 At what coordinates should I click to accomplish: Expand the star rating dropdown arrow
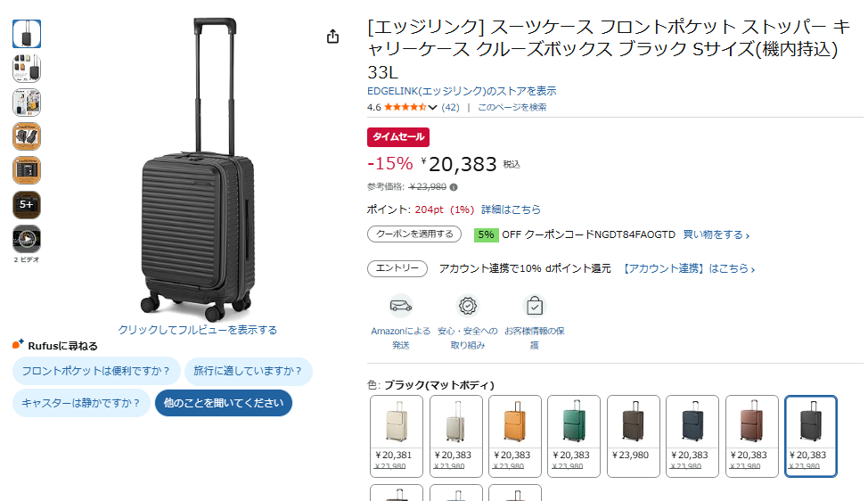tap(433, 108)
